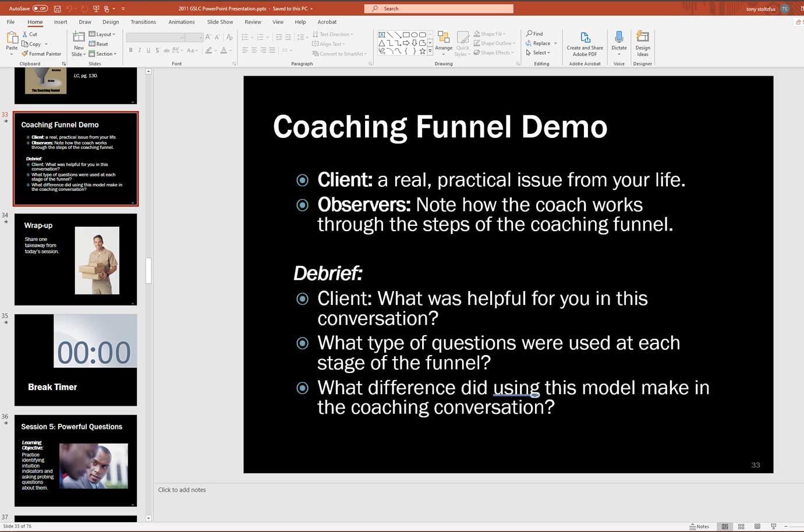Click Increase Font Size icon

[208, 37]
